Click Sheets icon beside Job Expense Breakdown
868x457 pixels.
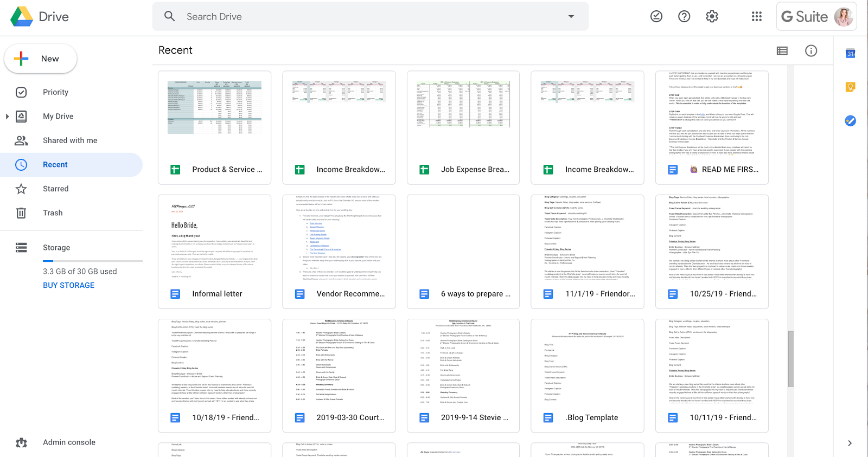pos(424,170)
